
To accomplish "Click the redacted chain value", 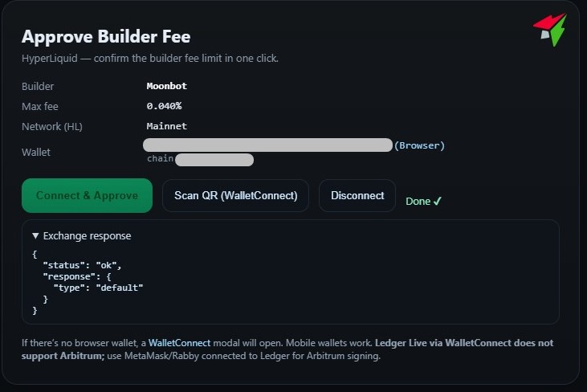I will coord(214,159).
